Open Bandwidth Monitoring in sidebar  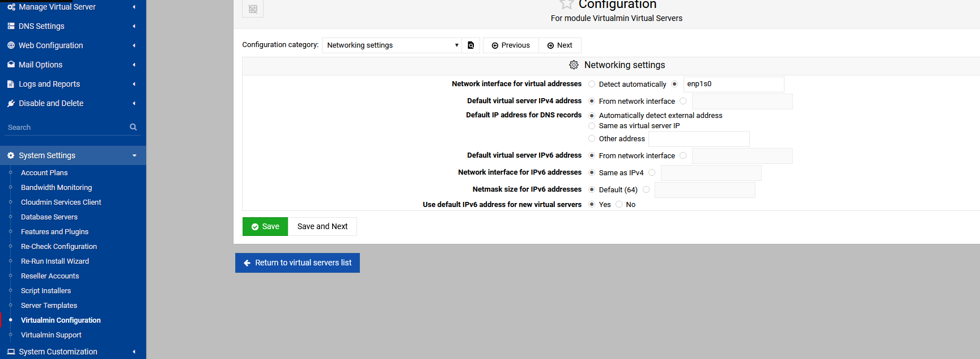pyautogui.click(x=56, y=188)
